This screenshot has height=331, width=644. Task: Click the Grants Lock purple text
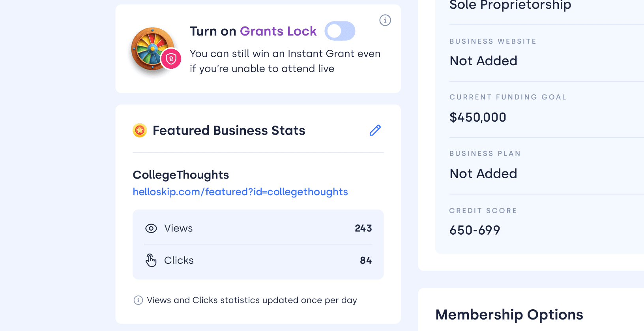coord(278,31)
